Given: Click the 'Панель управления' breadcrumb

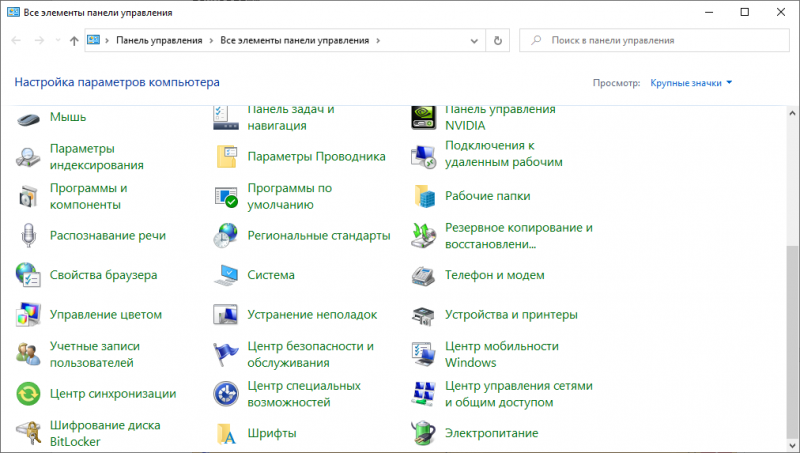Looking at the screenshot, I should 159,40.
